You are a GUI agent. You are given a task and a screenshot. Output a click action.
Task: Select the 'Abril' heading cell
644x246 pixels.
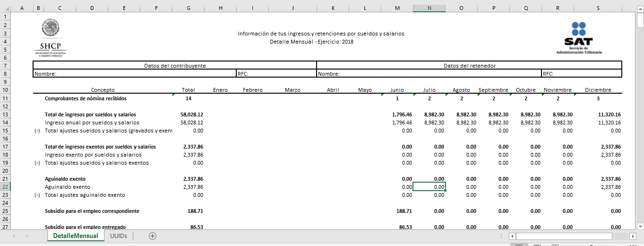coord(333,90)
